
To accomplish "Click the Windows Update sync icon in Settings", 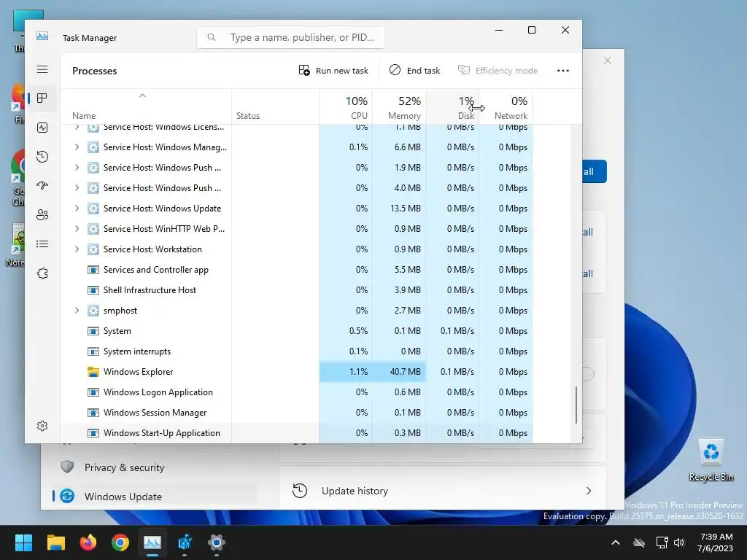I will click(x=67, y=496).
